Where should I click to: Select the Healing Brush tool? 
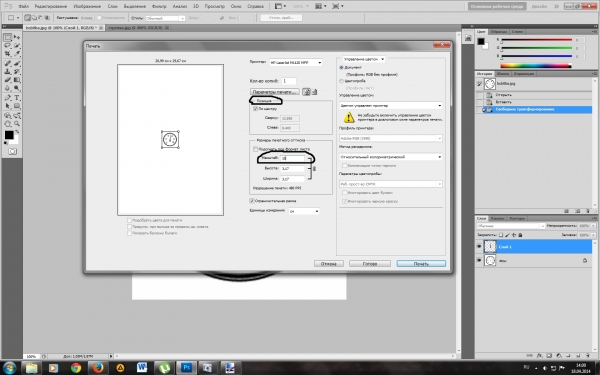click(x=8, y=63)
